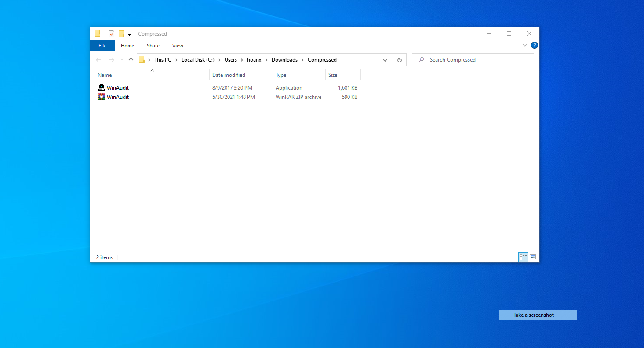Viewport: 644px width, 348px height.
Task: Open the File menu
Action: click(102, 46)
